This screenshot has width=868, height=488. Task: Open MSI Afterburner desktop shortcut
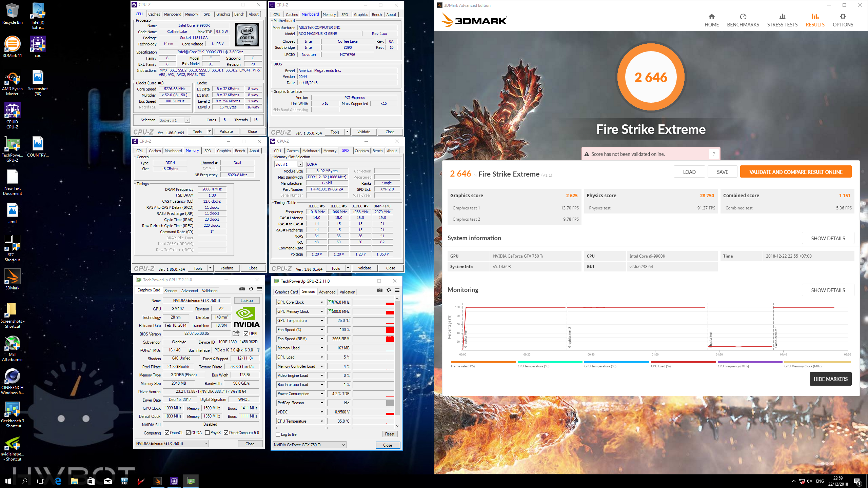[13, 348]
